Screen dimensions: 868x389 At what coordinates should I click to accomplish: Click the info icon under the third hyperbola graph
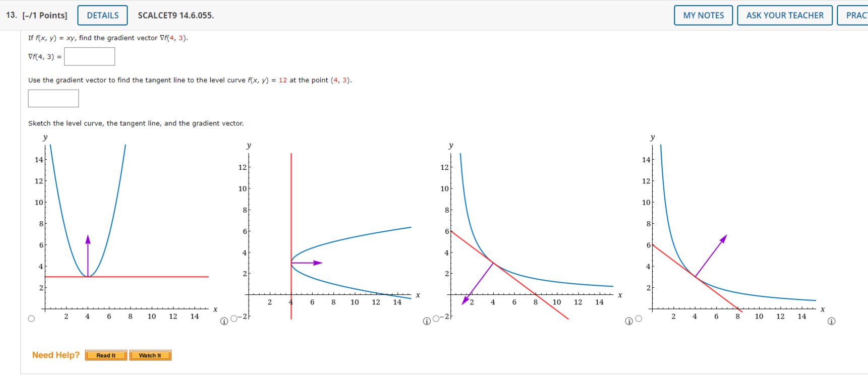(629, 321)
